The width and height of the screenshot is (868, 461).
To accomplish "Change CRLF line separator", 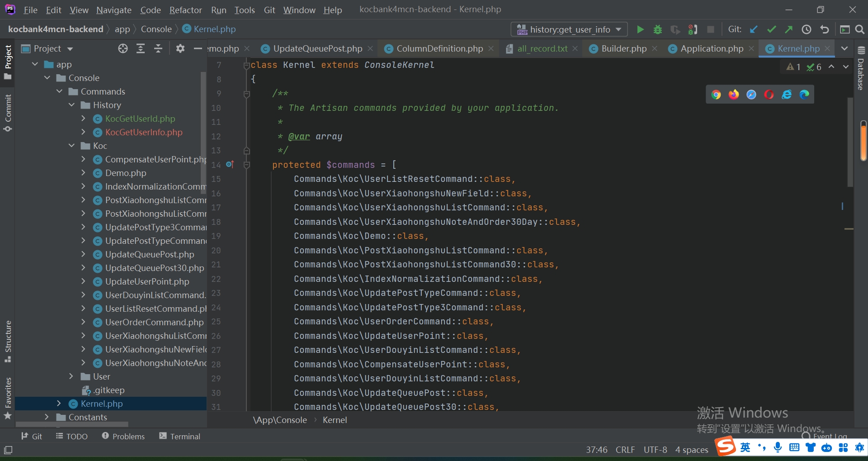I will (x=625, y=450).
